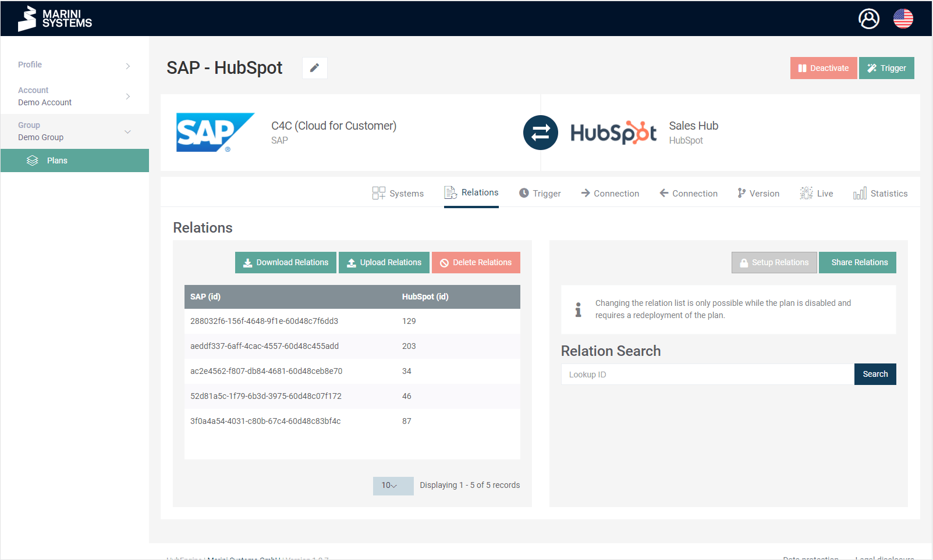
Task: Expand the Profile sidebar section
Action: coord(75,65)
